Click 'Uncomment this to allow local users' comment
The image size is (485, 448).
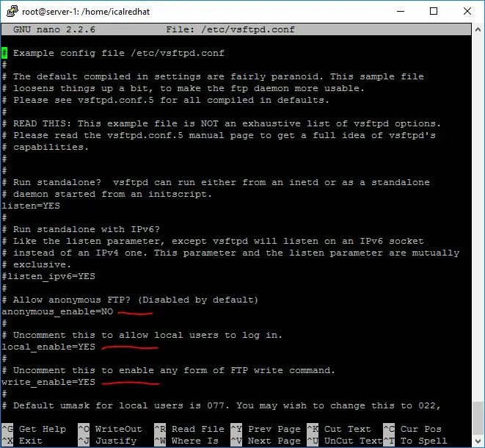142,335
